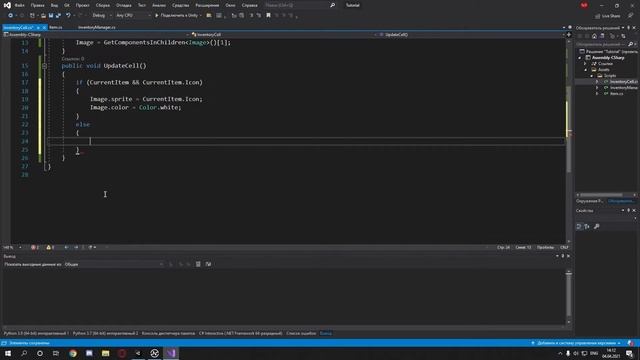Open the Правка menu
Viewport: 640px width, 360px height.
pos(37,5)
